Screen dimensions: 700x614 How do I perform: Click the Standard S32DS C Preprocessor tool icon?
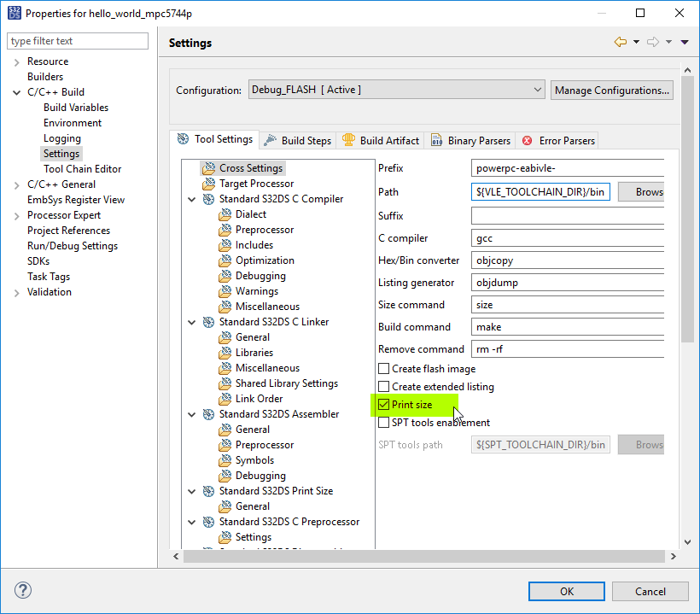click(x=208, y=522)
